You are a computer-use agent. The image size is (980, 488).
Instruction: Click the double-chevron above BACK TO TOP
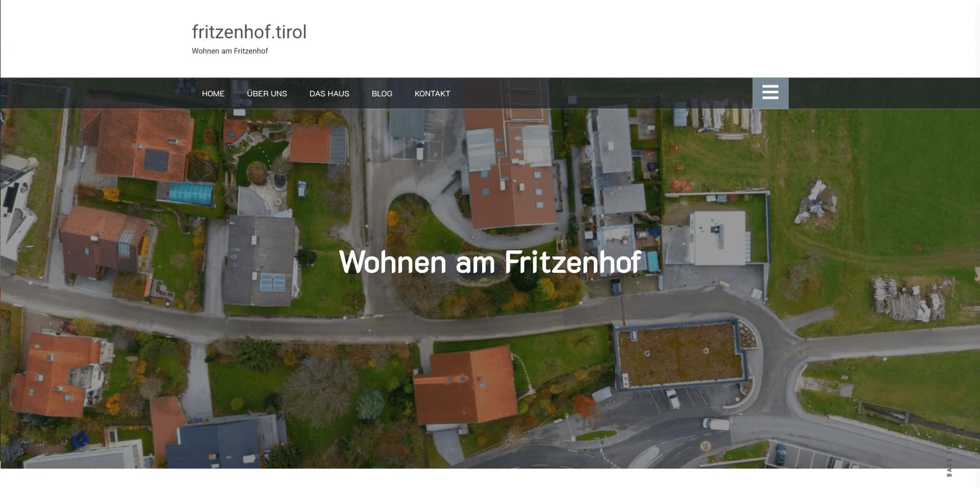pos(949,421)
